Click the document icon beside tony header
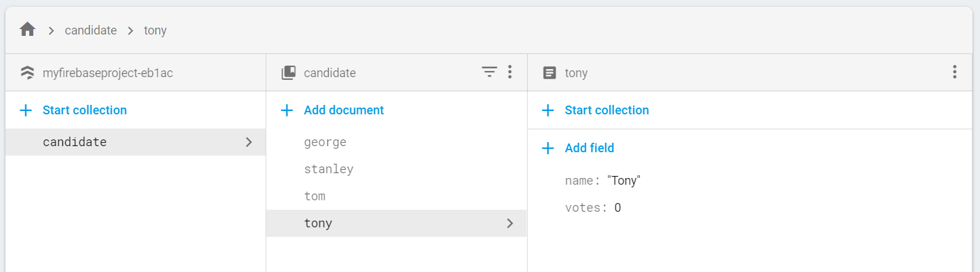Viewport: 980px width, 272px height. coord(550,73)
